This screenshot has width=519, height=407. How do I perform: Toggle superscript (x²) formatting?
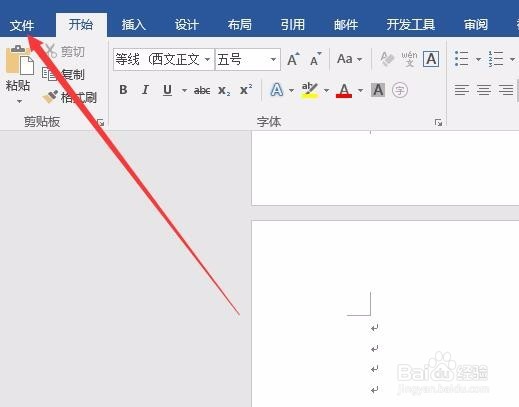pos(246,89)
